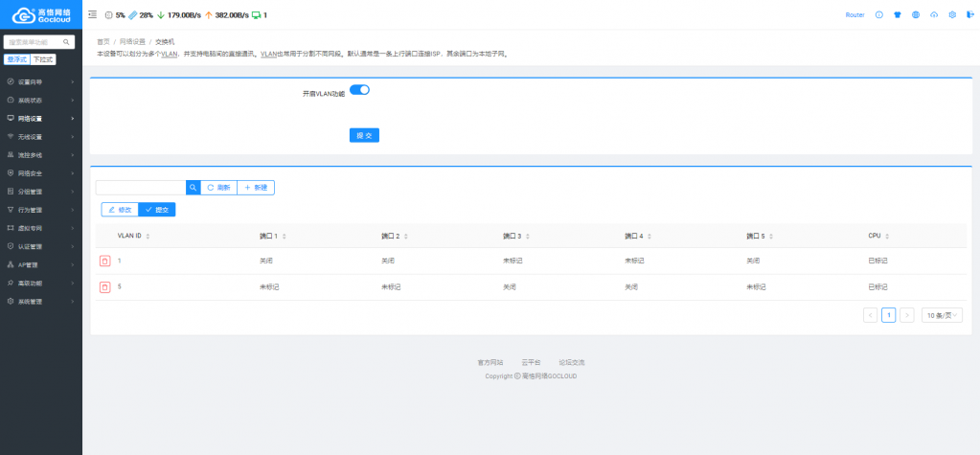Viewport: 980px width, 455px height.
Task: Open the settings gear icon in header
Action: [952, 15]
